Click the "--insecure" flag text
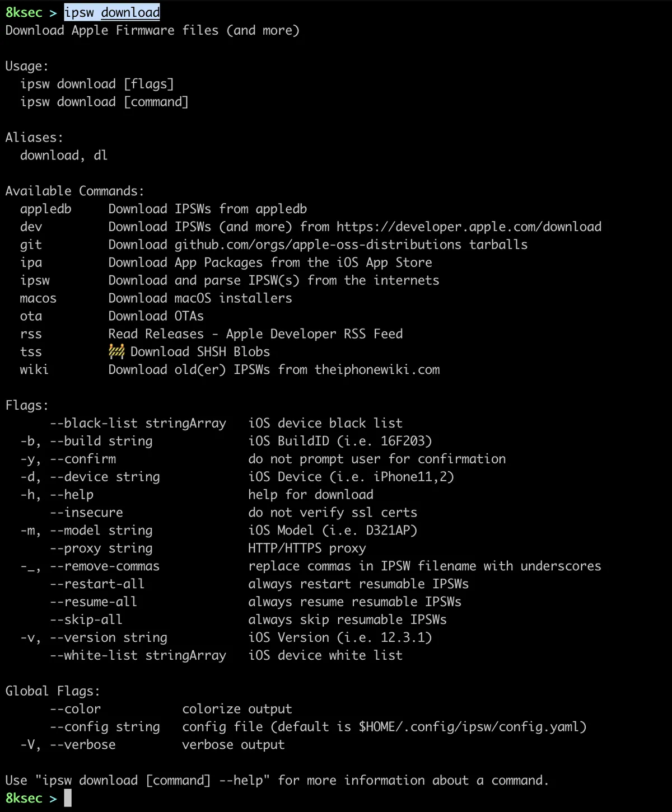Viewport: 672px width, 812px height. pos(86,513)
